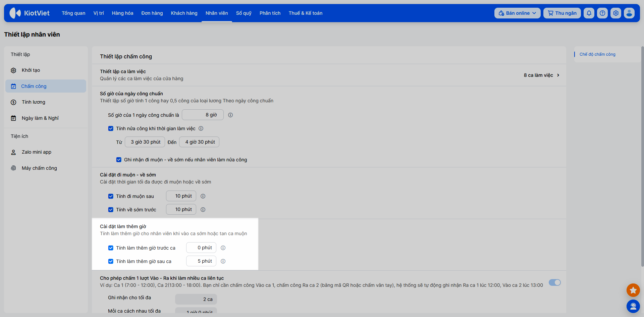The height and width of the screenshot is (317, 644).
Task: Click the early leave 10 phút field
Action: (181, 209)
